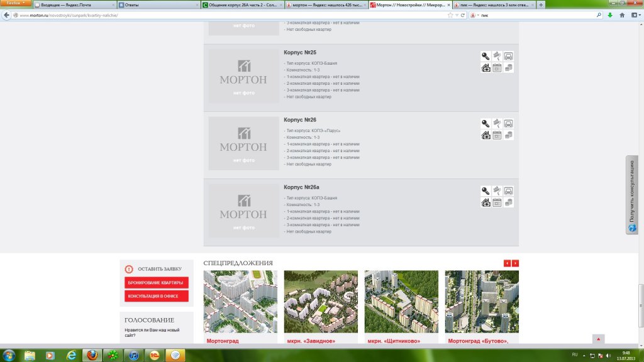This screenshot has width=644, height=362.
Task: Open the Мортонград aerial thumbnail
Action: [x=240, y=301]
